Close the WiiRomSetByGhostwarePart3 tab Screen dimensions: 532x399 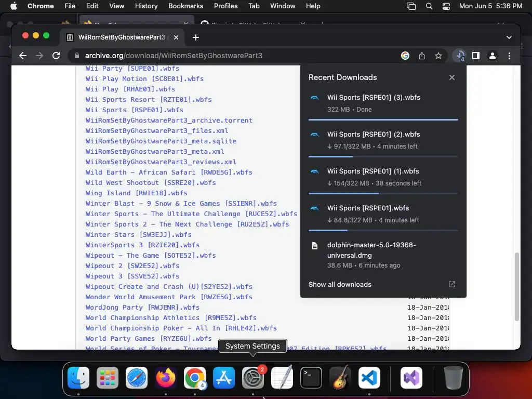pyautogui.click(x=176, y=37)
